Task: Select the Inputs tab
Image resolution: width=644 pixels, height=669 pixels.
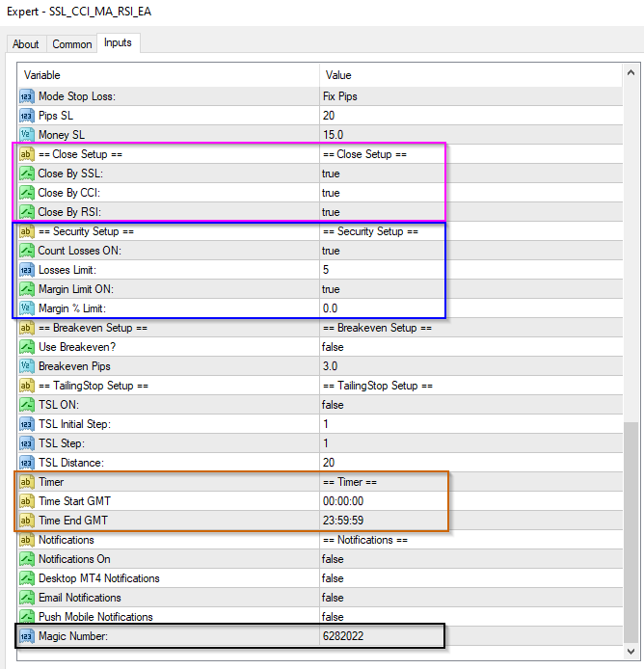Action: click(x=118, y=42)
